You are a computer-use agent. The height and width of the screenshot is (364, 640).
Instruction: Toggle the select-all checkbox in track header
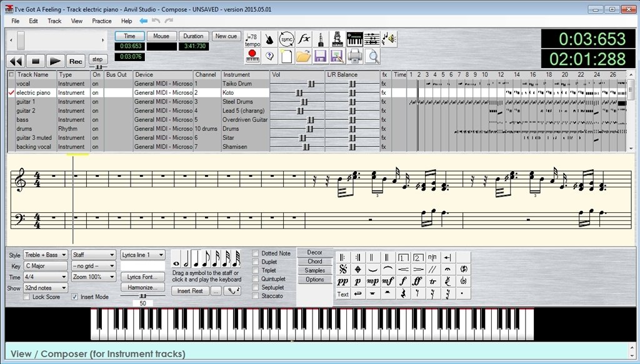[11, 74]
